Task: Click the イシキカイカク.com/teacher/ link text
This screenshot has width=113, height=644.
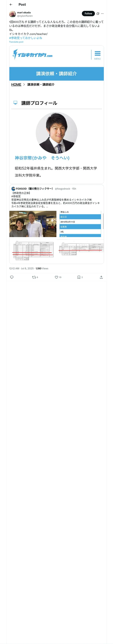Action: (28, 34)
